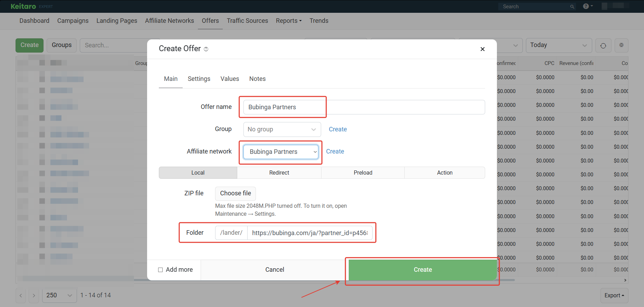Go to Traffic Sources
The height and width of the screenshot is (307, 644).
click(247, 21)
